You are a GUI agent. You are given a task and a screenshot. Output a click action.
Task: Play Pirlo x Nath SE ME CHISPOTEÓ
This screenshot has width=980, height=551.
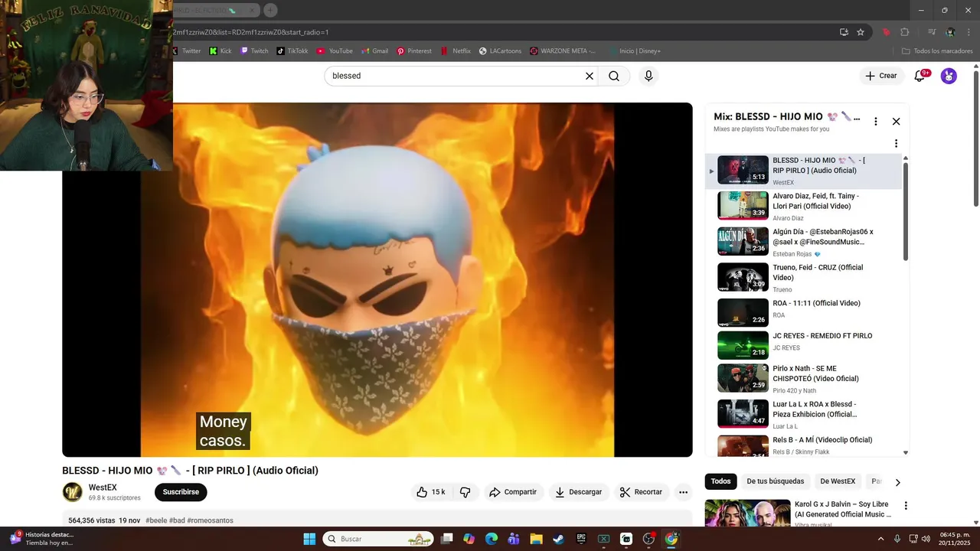(804, 378)
